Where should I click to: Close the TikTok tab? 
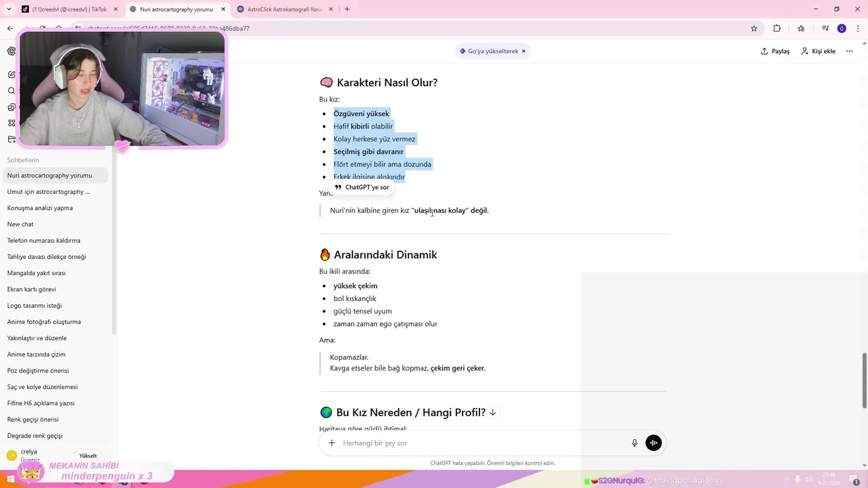pyautogui.click(x=115, y=9)
